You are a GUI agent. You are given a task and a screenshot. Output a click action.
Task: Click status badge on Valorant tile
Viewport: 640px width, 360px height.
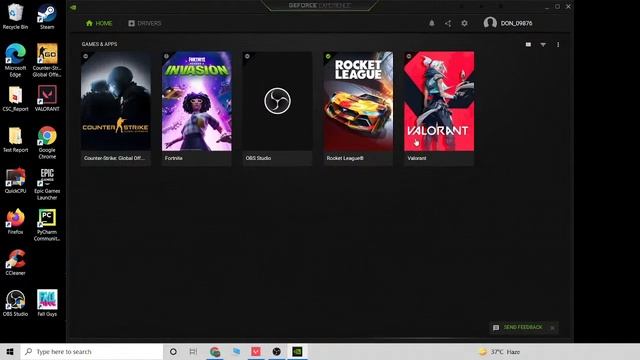(409, 56)
